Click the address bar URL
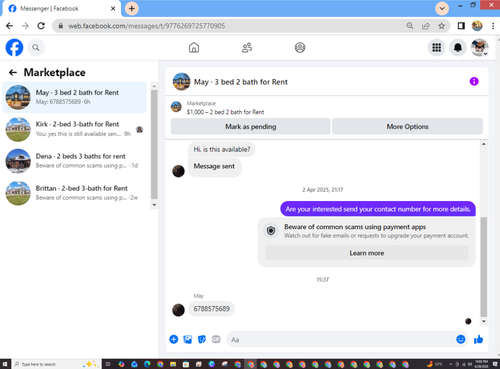 [147, 26]
